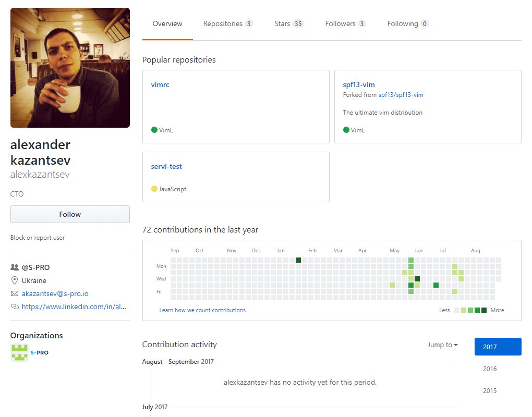Click the S-PRO organization logo icon
Viewport: 532px width, 417px height.
[x=19, y=353]
